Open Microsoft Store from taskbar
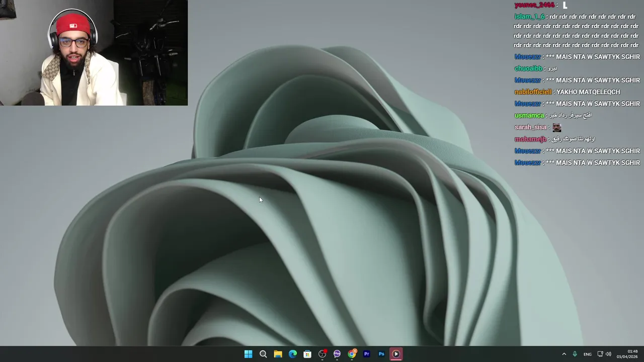The image size is (644, 362). click(307, 354)
